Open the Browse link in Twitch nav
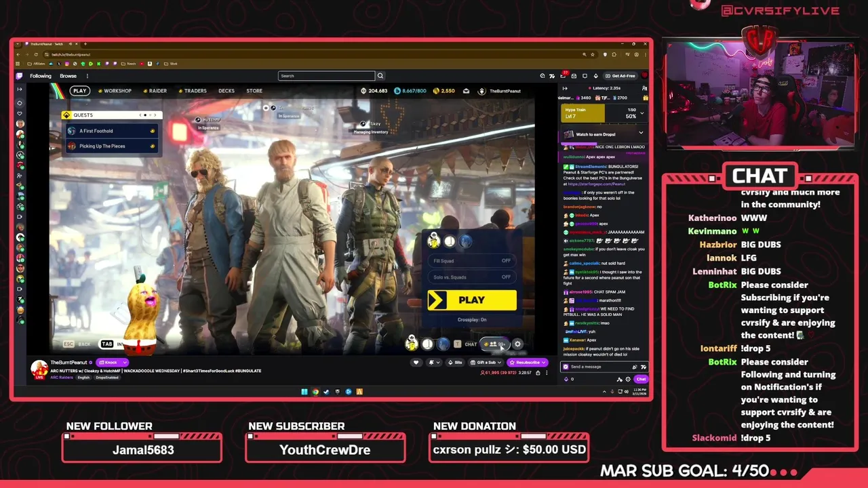The width and height of the screenshot is (868, 488). [x=68, y=76]
